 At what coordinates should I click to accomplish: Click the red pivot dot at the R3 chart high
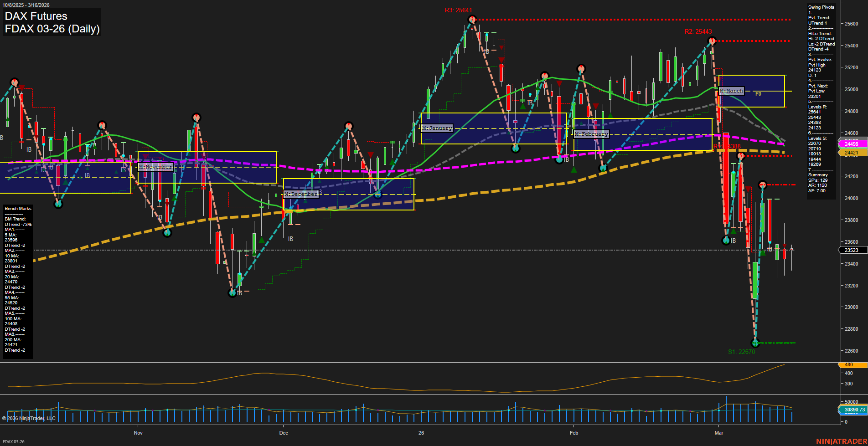tap(472, 19)
